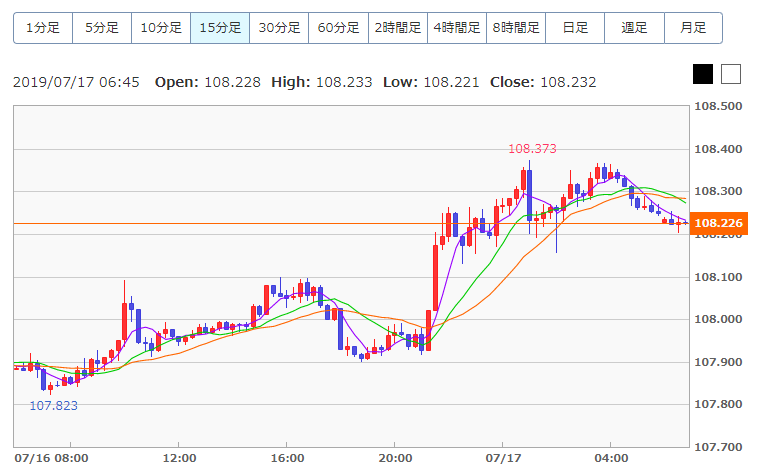Open the 10分足 timeframe tab
Image resolution: width=760 pixels, height=475 pixels.
pyautogui.click(x=161, y=28)
